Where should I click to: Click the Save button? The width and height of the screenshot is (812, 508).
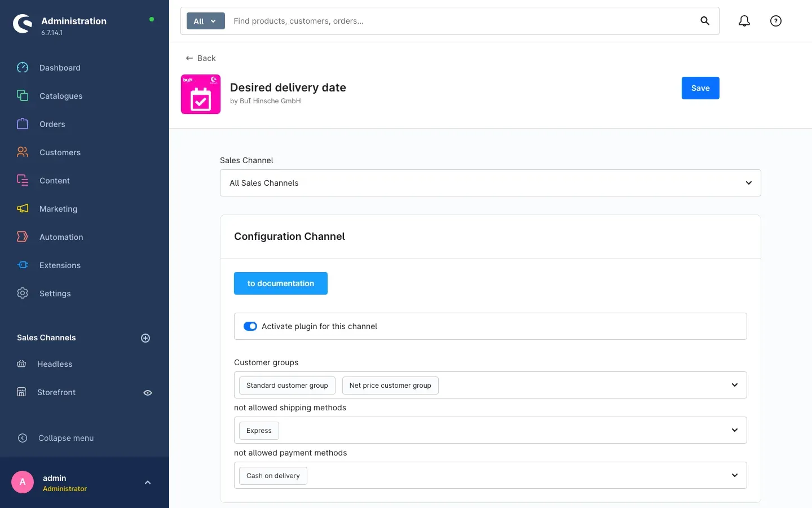tap(700, 88)
